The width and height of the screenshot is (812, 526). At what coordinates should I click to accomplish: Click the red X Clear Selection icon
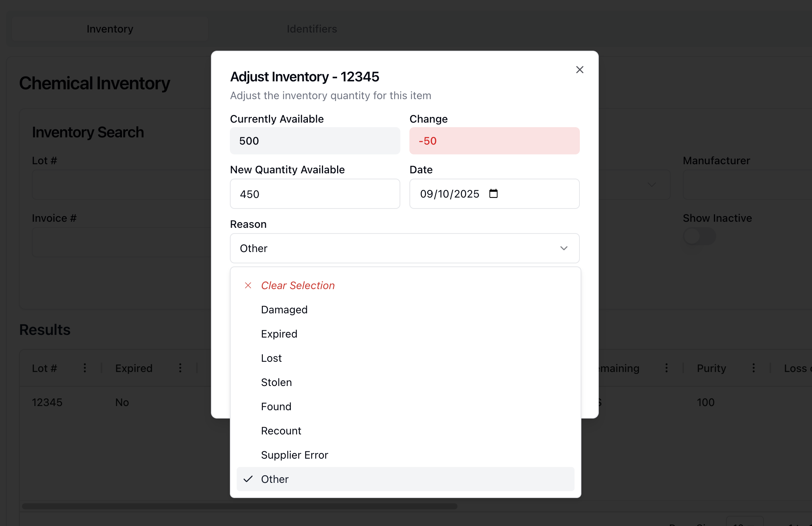coord(248,285)
